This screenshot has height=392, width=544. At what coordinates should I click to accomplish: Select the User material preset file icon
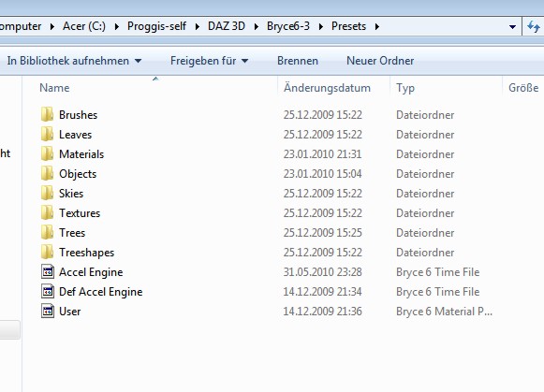48,311
